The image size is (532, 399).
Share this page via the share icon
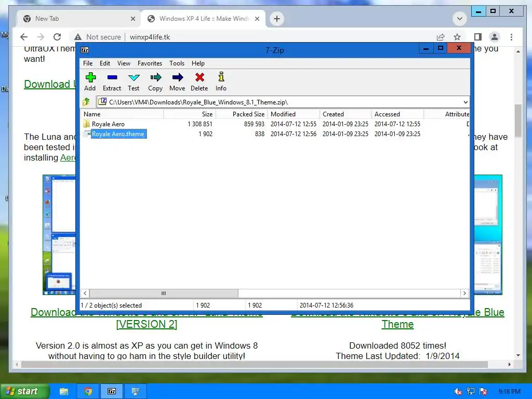[x=441, y=37]
